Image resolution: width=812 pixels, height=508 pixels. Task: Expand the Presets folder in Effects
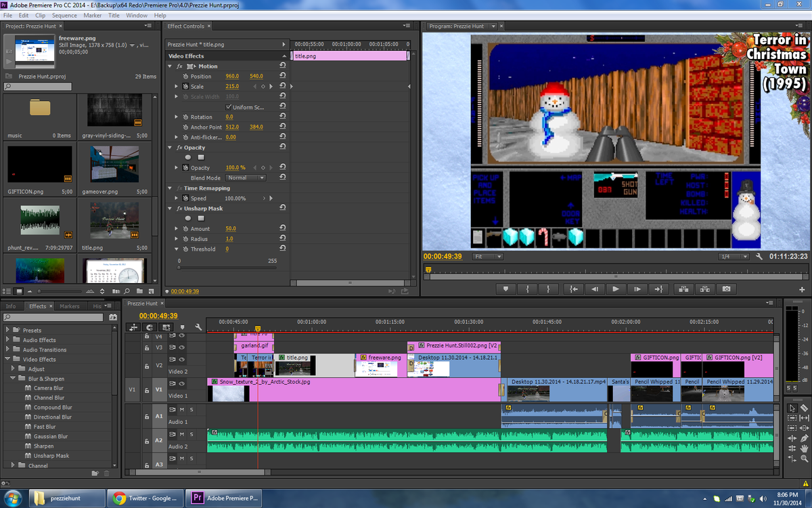click(7, 331)
